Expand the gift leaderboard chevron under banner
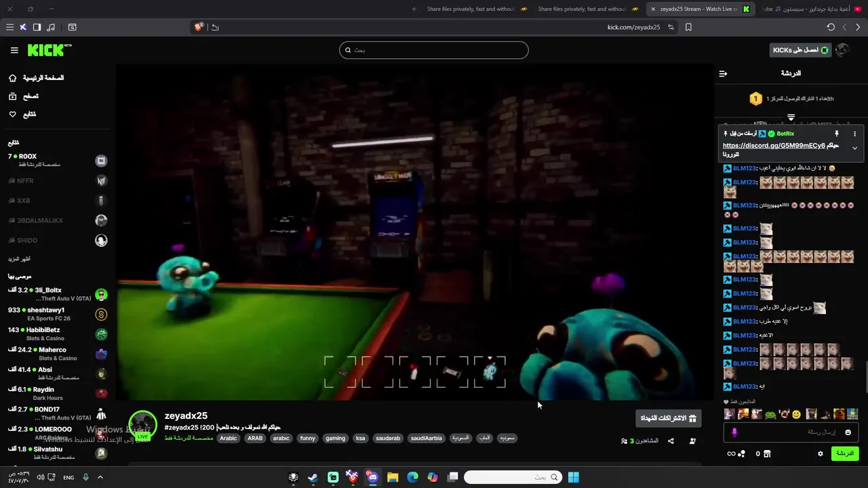Image resolution: width=868 pixels, height=488 pixels. coord(791,117)
